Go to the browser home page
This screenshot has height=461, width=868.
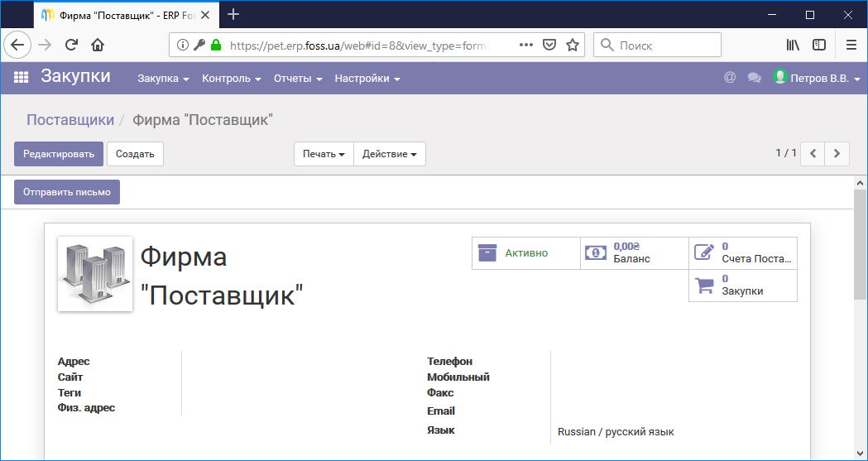coord(98,46)
